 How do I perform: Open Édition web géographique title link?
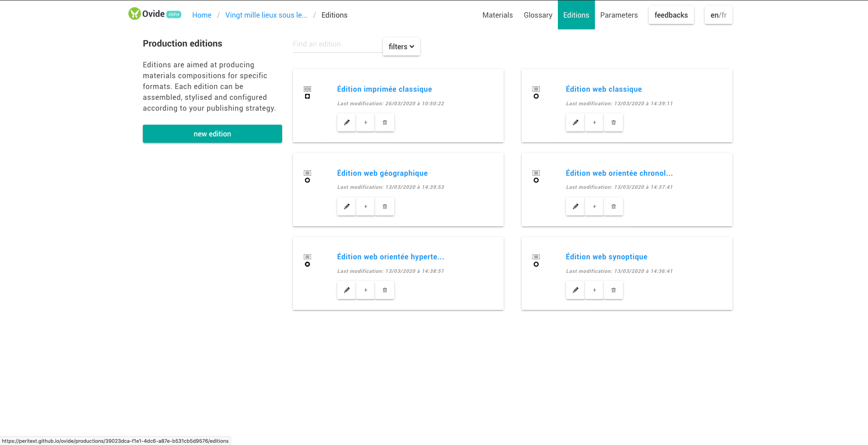pos(382,173)
